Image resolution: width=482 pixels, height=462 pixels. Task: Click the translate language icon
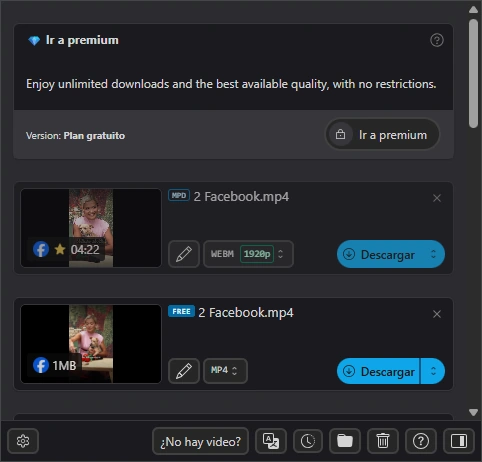[x=271, y=441]
